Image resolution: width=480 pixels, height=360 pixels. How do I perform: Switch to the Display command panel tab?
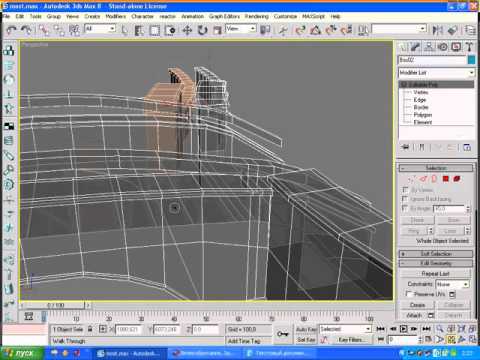[456, 47]
